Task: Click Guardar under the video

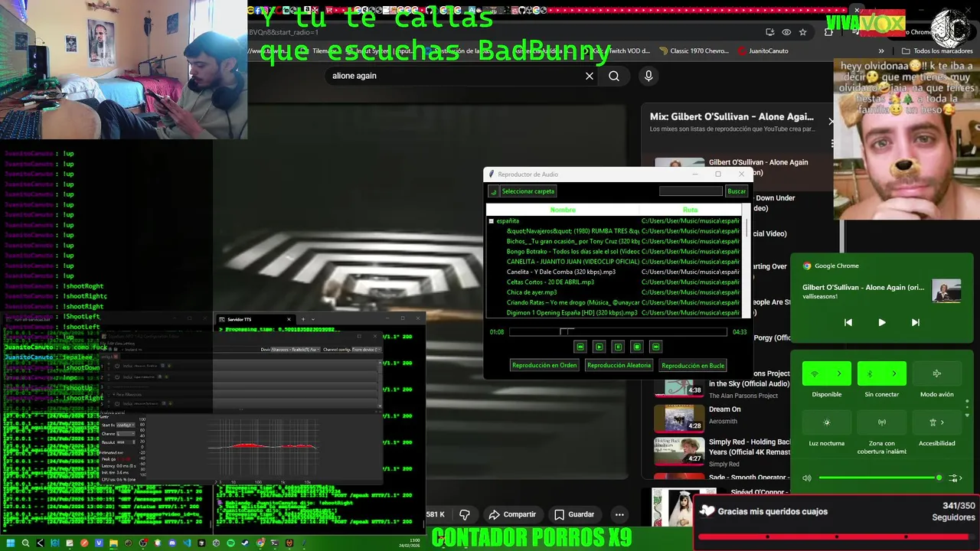Action: tap(574, 514)
